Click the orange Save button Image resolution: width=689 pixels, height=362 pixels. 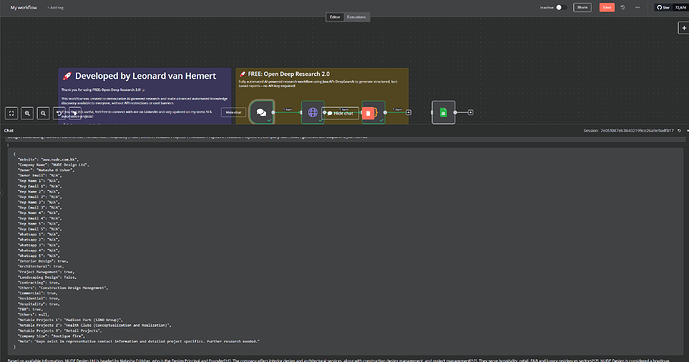tap(607, 7)
